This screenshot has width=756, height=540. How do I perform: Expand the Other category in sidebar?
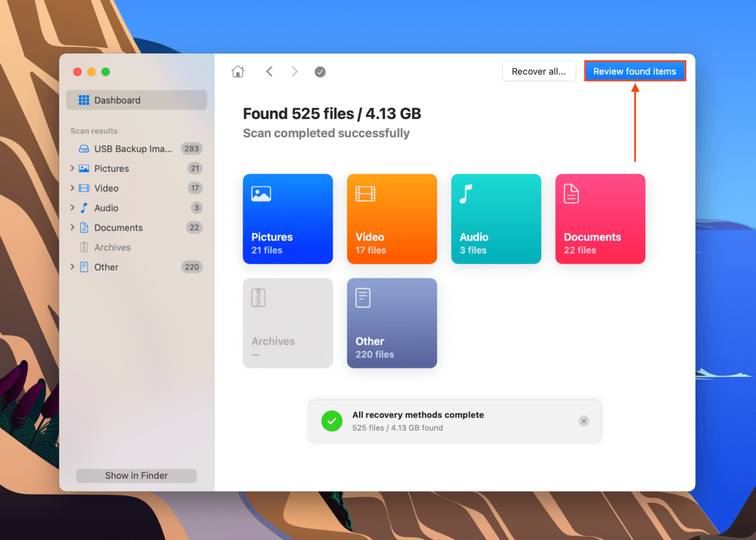pos(72,267)
